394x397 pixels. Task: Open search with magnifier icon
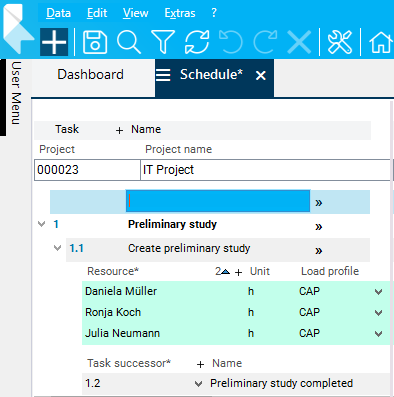coord(129,42)
